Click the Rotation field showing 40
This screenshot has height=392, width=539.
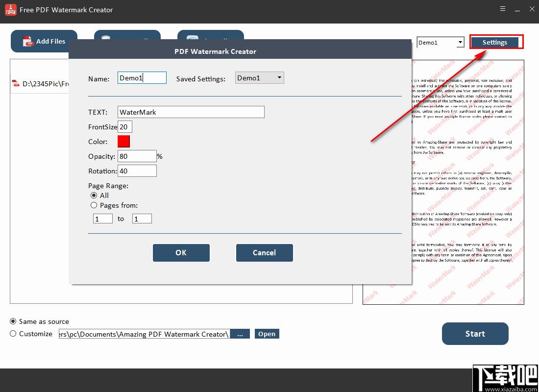(137, 171)
